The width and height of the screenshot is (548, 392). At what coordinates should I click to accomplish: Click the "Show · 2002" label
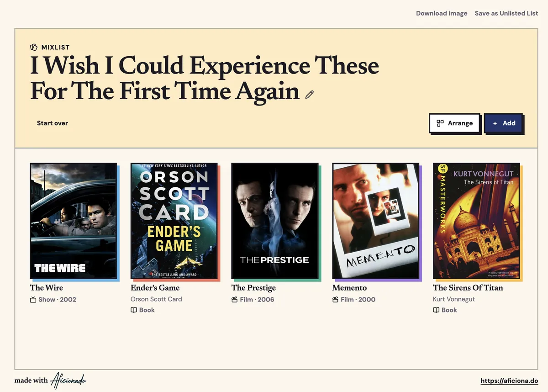(57, 300)
